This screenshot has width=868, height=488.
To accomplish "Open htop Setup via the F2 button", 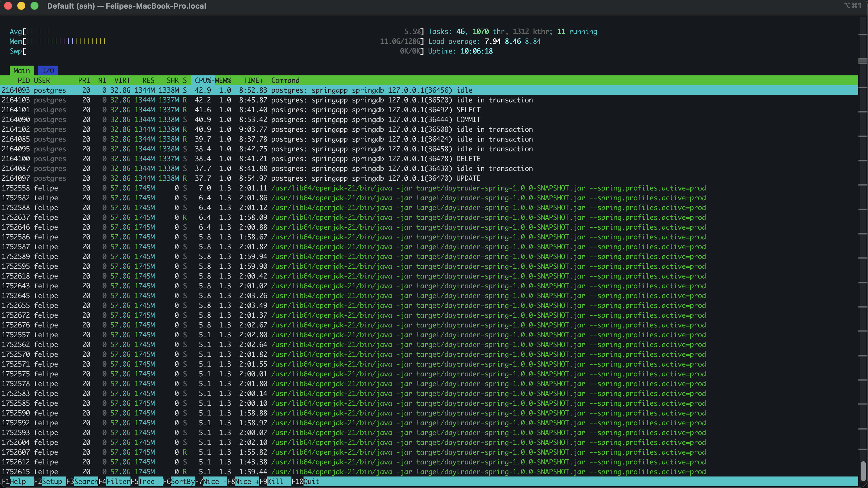I will [49, 482].
